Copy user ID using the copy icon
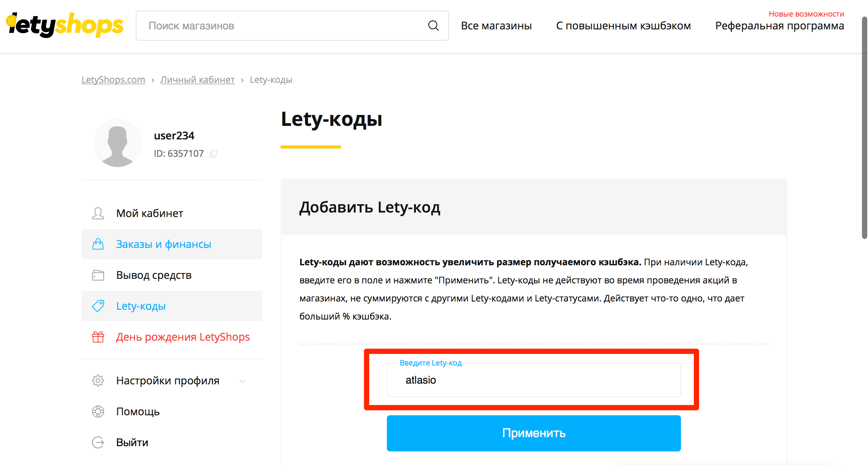 (x=213, y=154)
